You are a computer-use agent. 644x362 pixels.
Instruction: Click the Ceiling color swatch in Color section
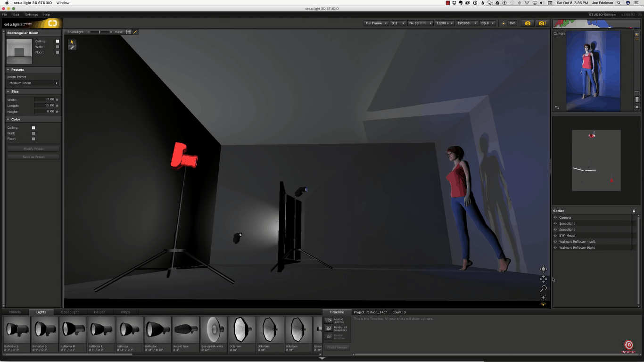point(33,128)
